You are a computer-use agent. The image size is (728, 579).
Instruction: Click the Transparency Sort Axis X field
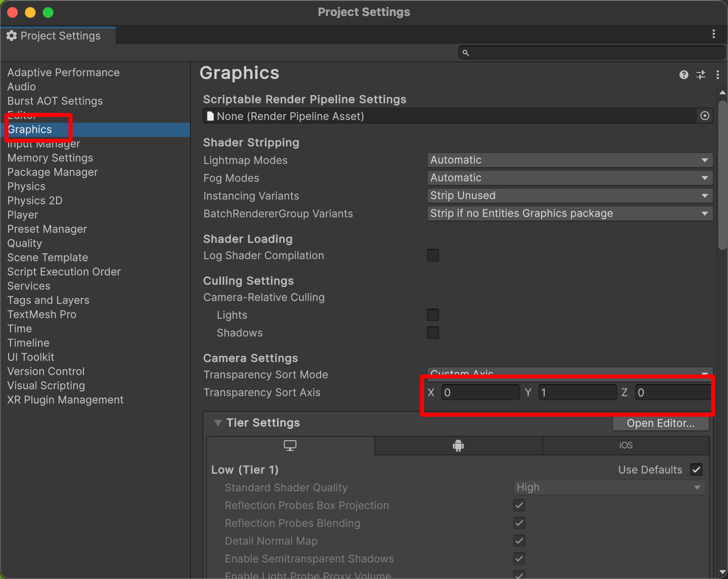tap(481, 393)
